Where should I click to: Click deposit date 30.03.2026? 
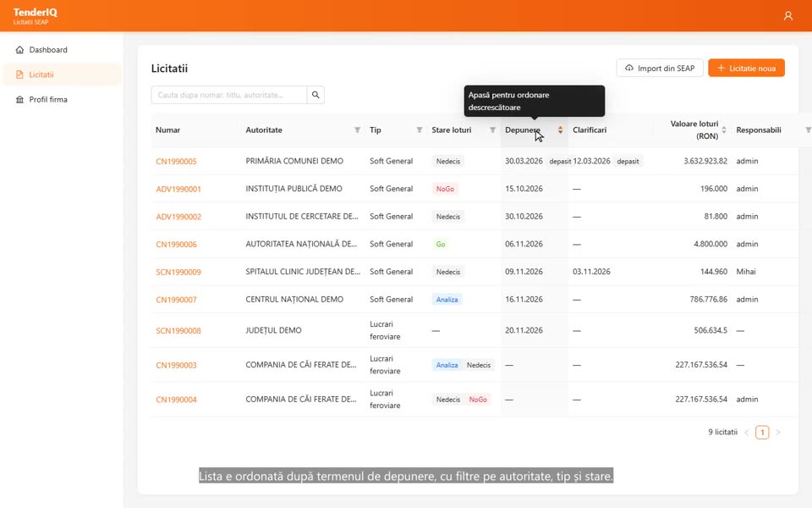[524, 161]
